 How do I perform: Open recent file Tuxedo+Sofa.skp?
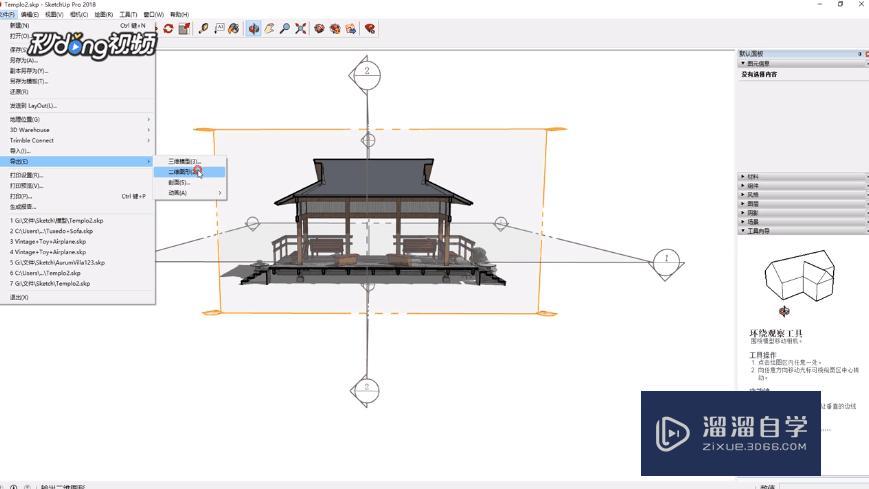[78, 231]
